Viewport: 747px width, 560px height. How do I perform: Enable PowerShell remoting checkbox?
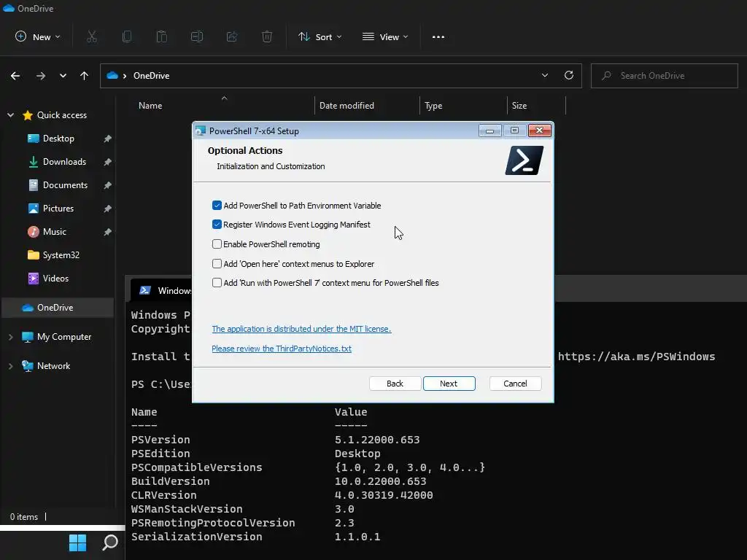click(x=217, y=244)
